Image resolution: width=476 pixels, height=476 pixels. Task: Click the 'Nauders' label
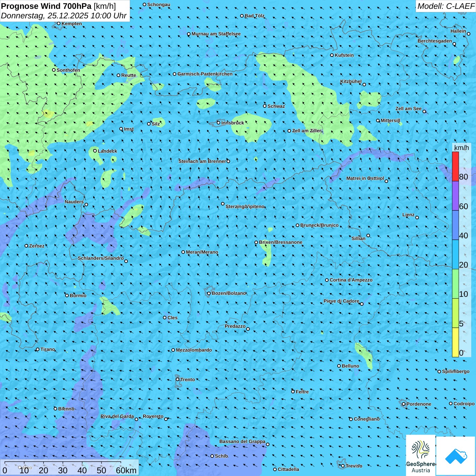(x=74, y=202)
